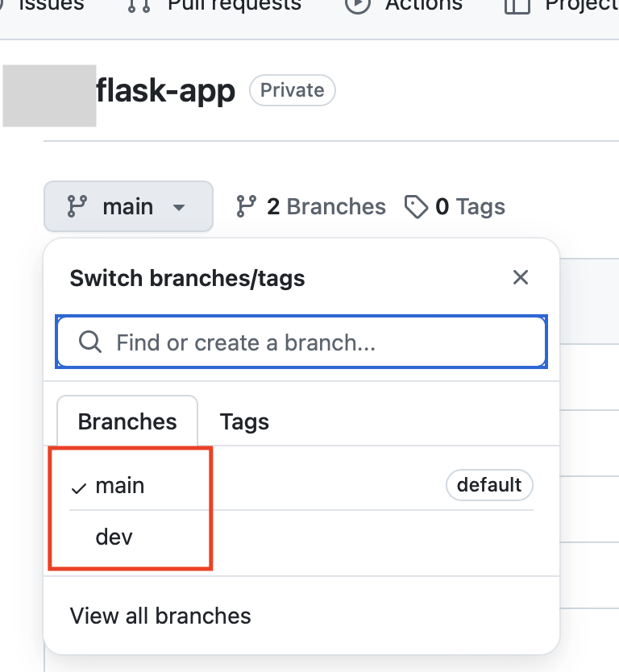The width and height of the screenshot is (619, 672).
Task: Click the Actions play icon
Action: coord(357,5)
